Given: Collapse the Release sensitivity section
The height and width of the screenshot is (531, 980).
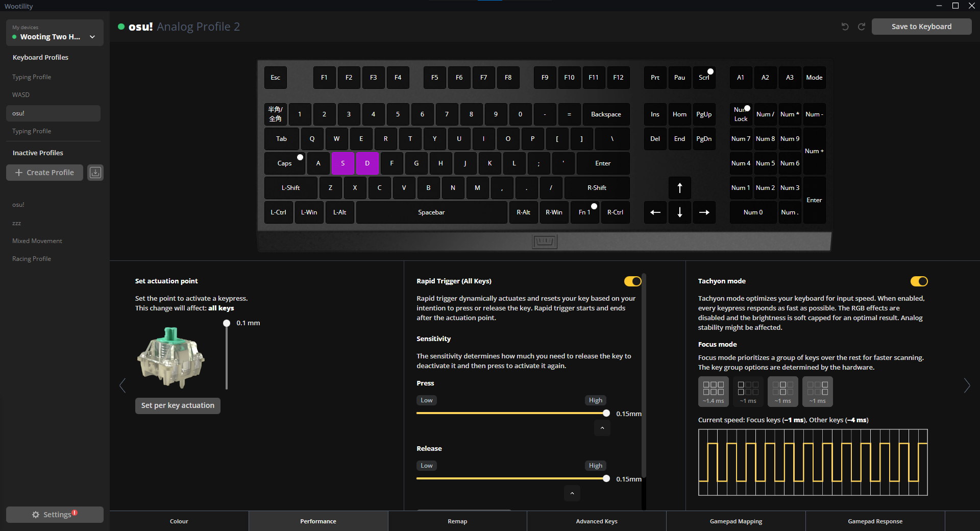Looking at the screenshot, I should [x=572, y=493].
